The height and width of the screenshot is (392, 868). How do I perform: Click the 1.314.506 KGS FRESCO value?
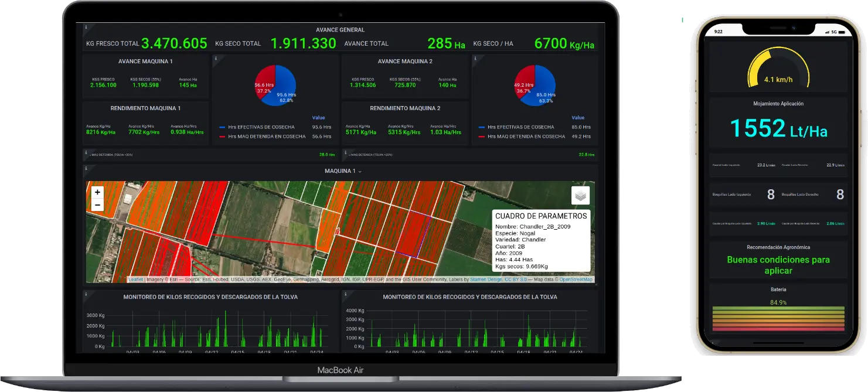[x=363, y=86]
